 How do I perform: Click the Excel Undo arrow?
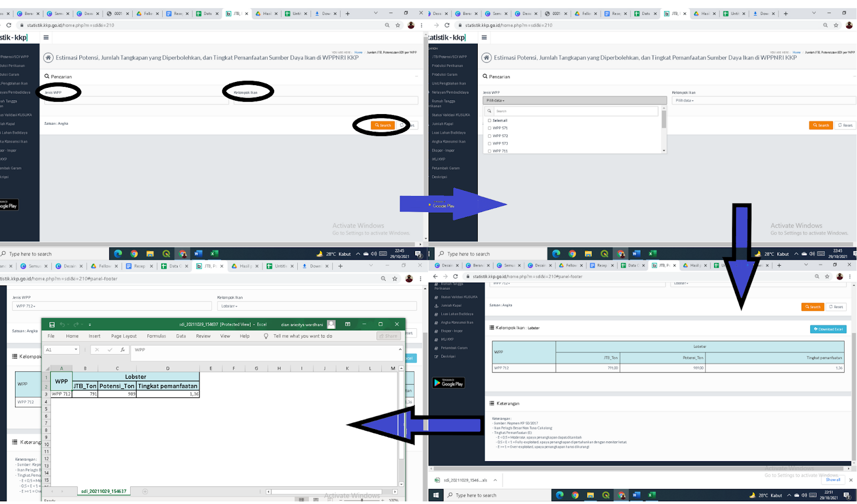[62, 325]
